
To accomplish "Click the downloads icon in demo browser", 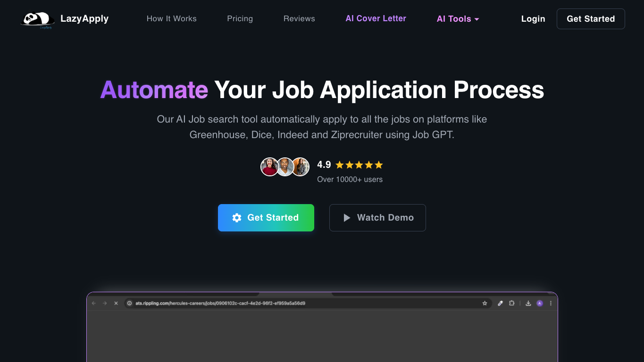I will coord(528,304).
